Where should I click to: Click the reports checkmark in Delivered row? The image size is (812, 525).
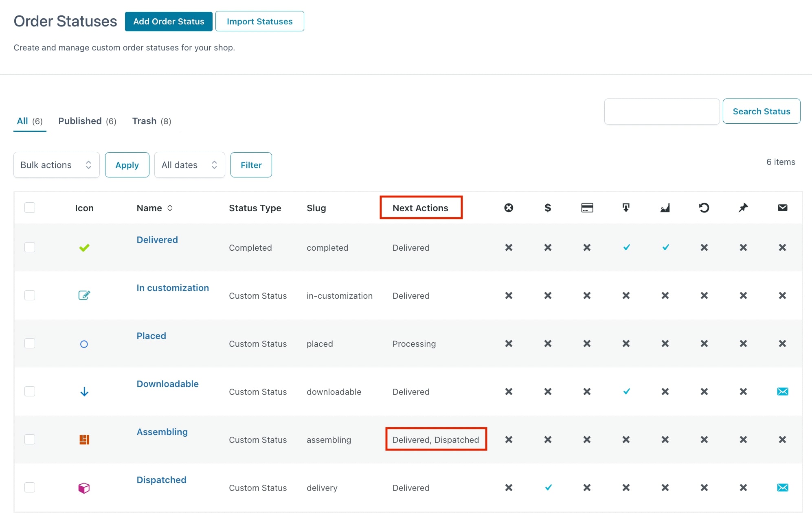coord(665,247)
